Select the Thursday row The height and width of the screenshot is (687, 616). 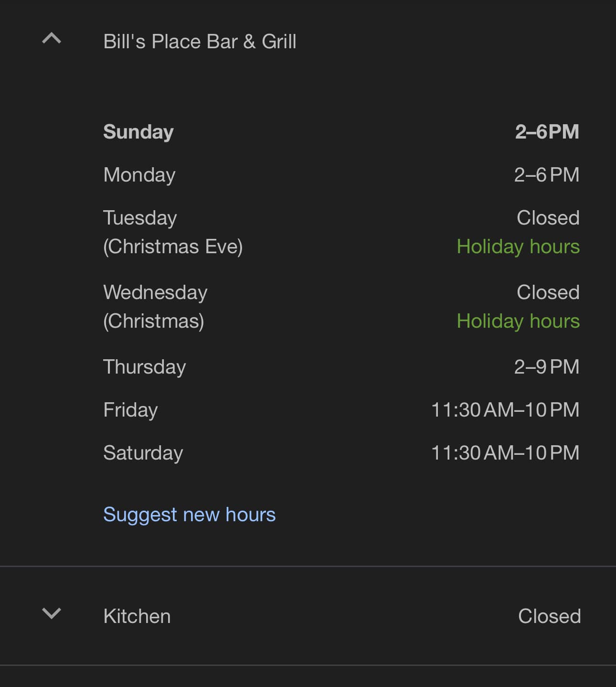[x=341, y=367]
